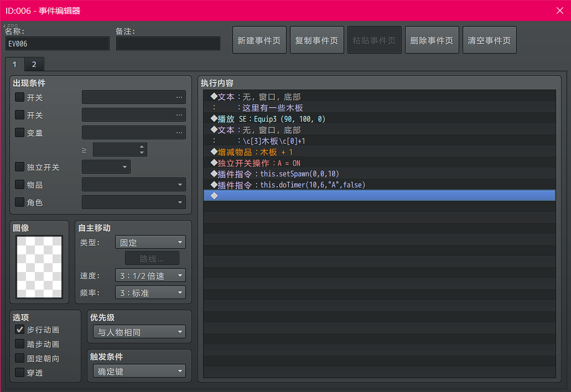Image resolution: width=571 pixels, height=392 pixels.
Task: Select the 独立开关操作 A = ON command
Action: [x=380, y=163]
